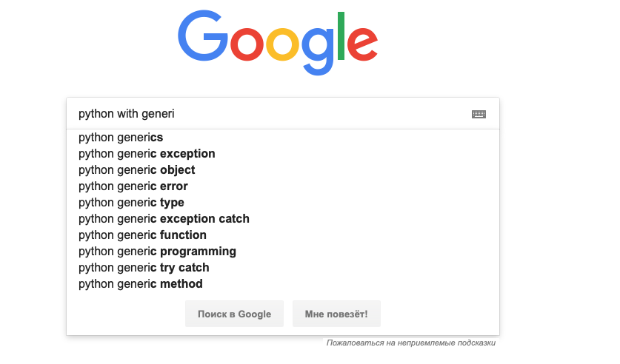620x364 pixels.
Task: Click the blue letter G in logo
Action: [x=203, y=36]
